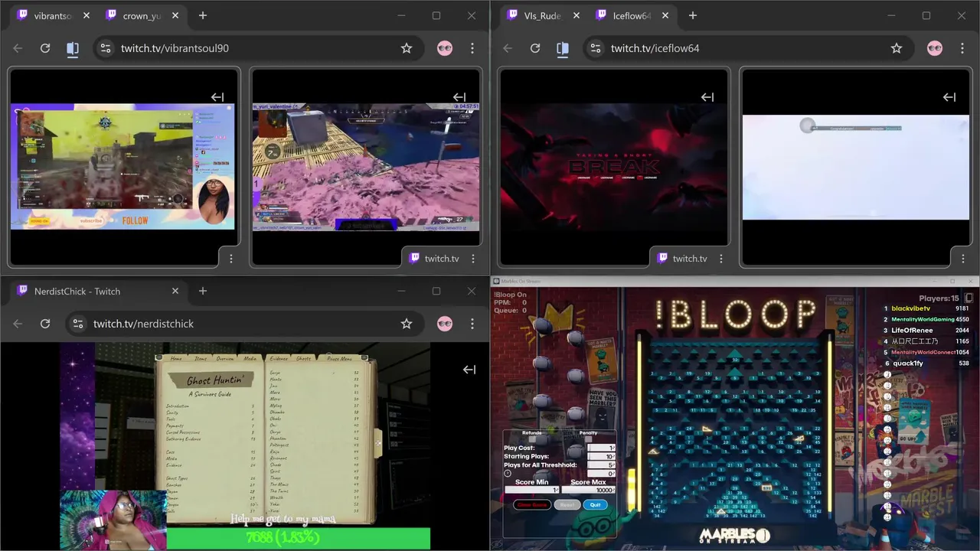Image resolution: width=980 pixels, height=551 pixels.
Task: Collapse the NerdistChick stream panel arrow
Action: (x=469, y=370)
